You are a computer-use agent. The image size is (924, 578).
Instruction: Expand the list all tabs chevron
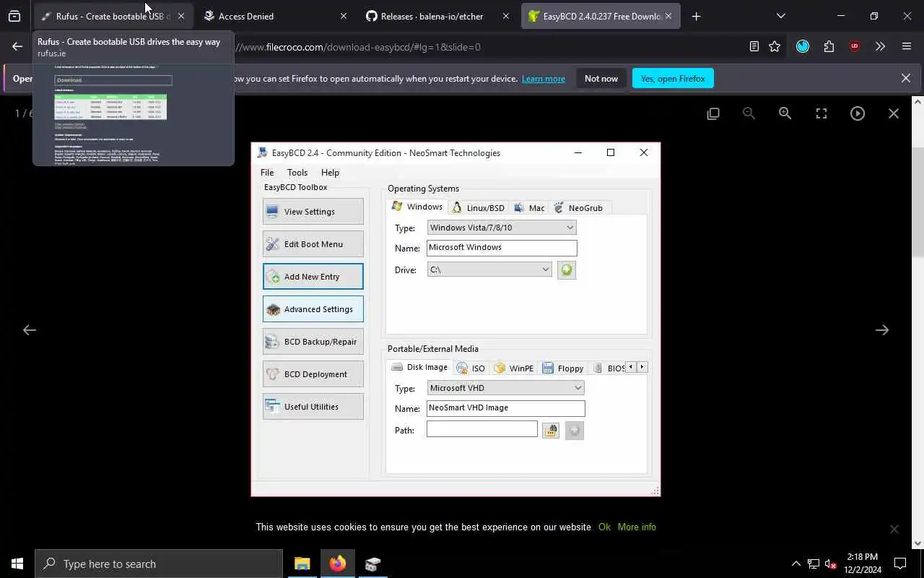point(781,16)
